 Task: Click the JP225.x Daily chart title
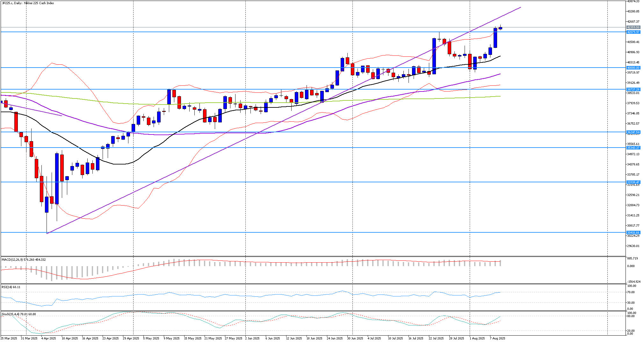pyautogui.click(x=28, y=3)
